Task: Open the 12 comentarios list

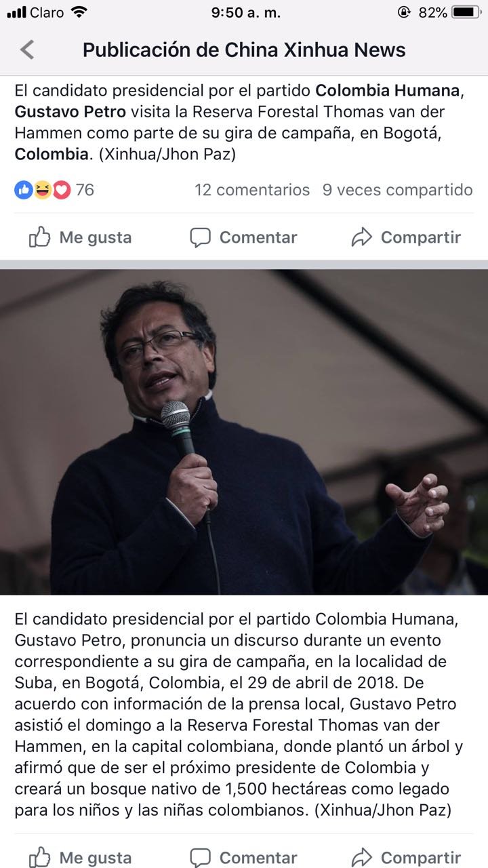Action: click(252, 190)
